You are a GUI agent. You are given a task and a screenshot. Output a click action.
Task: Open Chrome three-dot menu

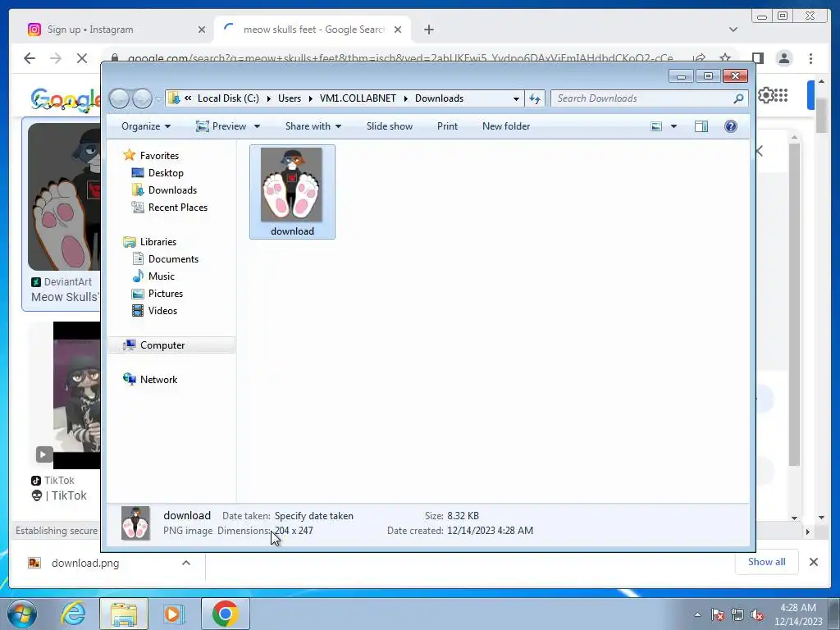tap(811, 58)
